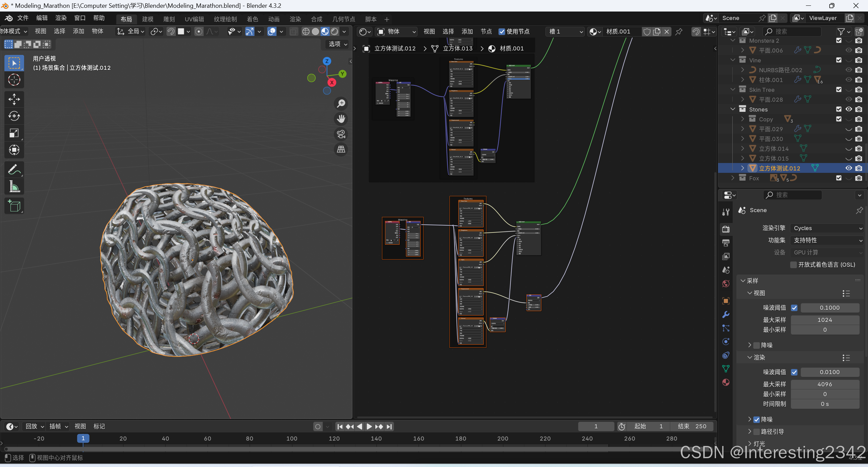This screenshot has width=868, height=467.
Task: Hide 立方体测试.012 with eye icon
Action: pos(849,168)
